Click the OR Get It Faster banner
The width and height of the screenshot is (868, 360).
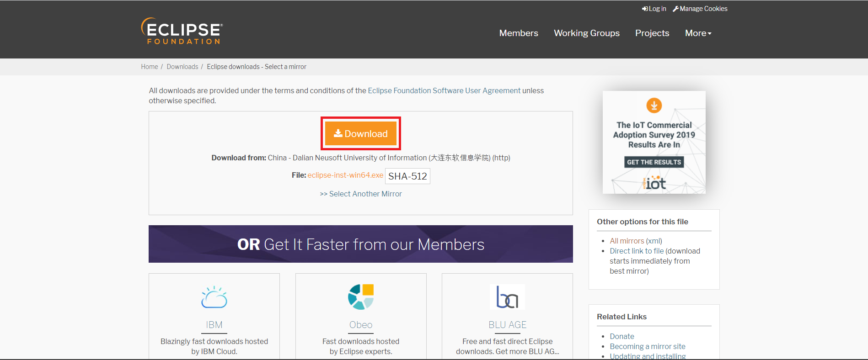[361, 244]
